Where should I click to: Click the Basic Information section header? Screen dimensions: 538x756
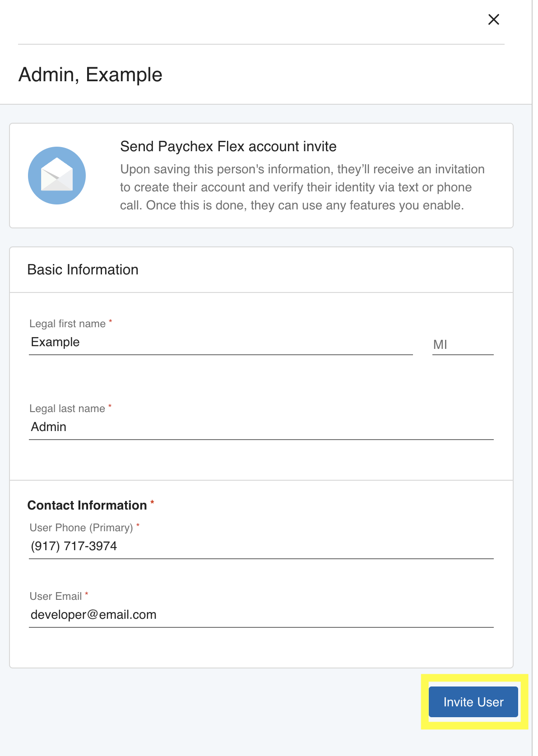(83, 270)
